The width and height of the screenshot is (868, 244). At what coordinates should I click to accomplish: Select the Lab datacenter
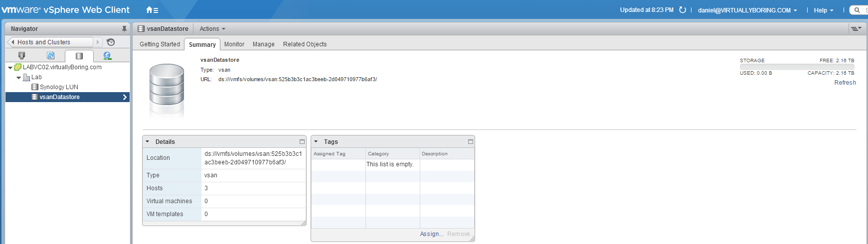coord(36,77)
